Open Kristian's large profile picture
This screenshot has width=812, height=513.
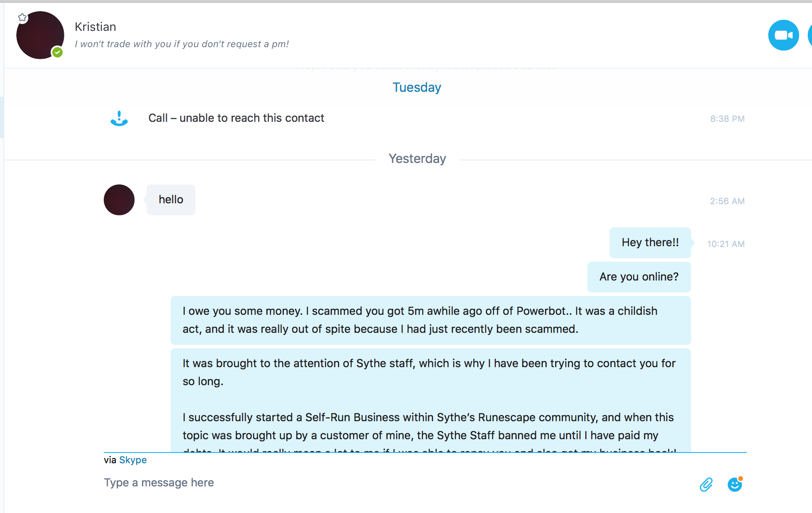tap(39, 36)
